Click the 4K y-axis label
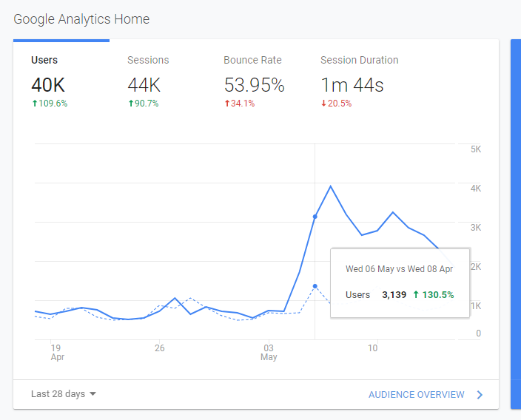521x420 pixels. (x=476, y=189)
